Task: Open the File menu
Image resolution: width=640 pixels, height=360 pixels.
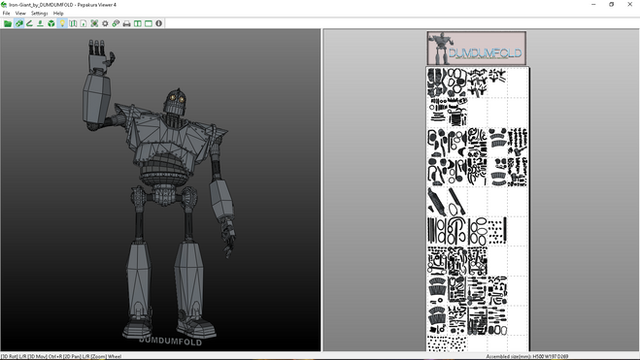Action: click(x=6, y=13)
